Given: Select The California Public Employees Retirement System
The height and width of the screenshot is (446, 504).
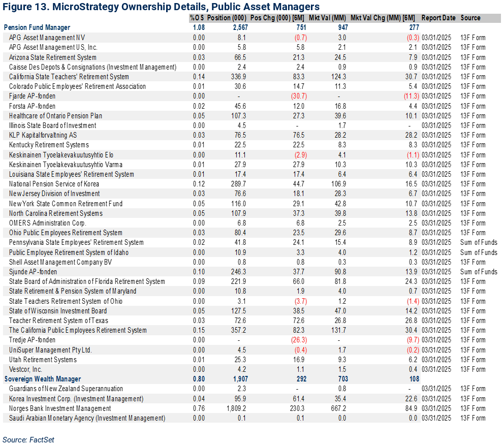Looking at the screenshot, I should 78,330.
